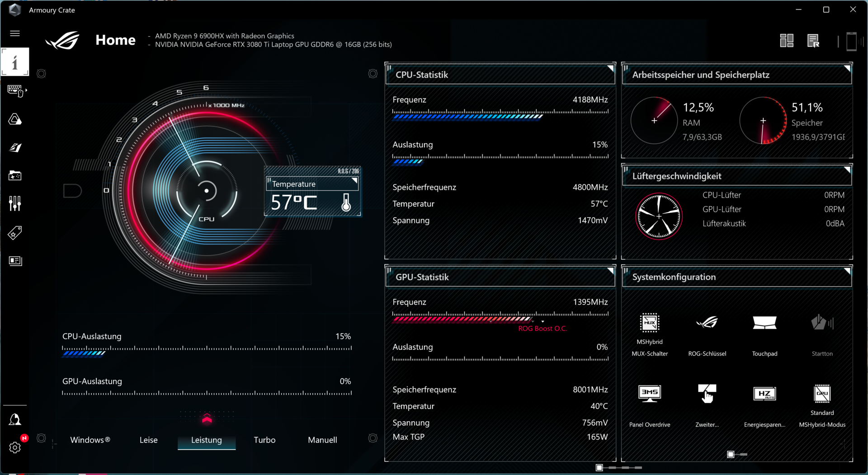Expand the CPU-Statistik panel corner arrow

point(610,69)
